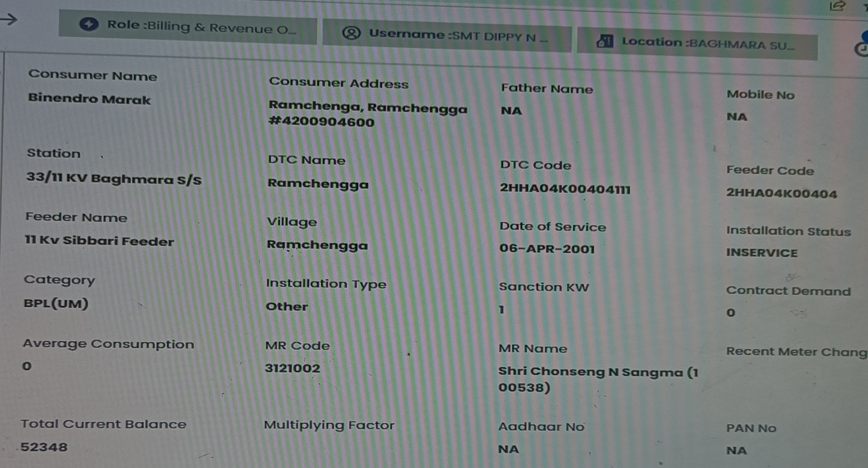This screenshot has height=468, width=868.
Task: Select address Ramchenga, Ramchengga text
Action: coord(368,107)
